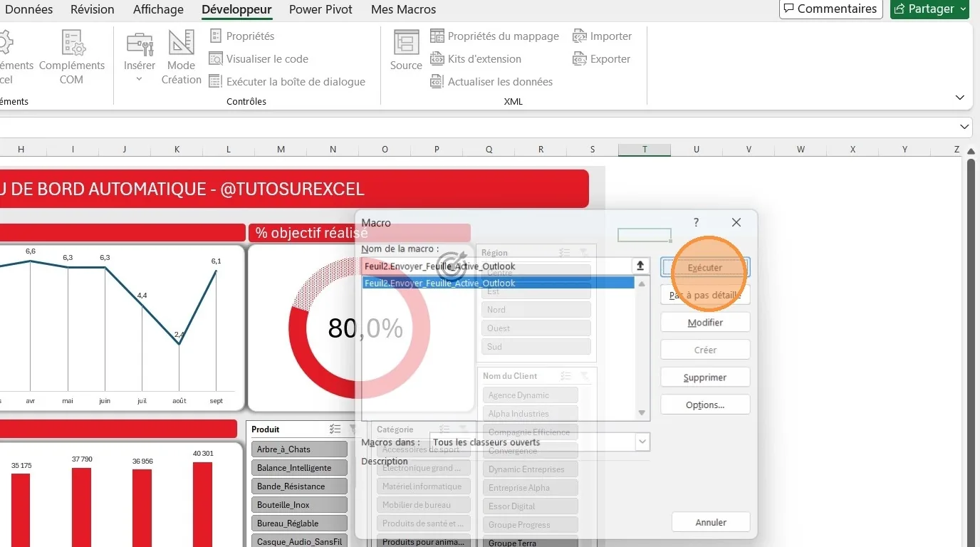Select Casque_Audio_SansFil in Produit slicer
This screenshot has height=547, width=980.
(299, 541)
